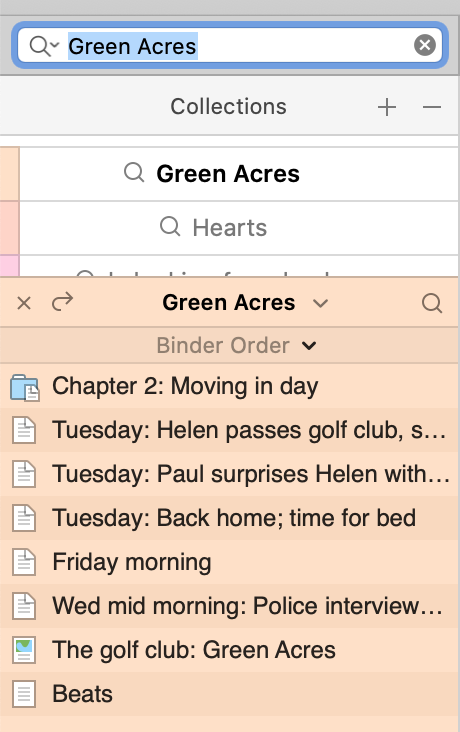460x732 pixels.
Task: Open the Binder Order sort dropdown
Action: click(x=236, y=345)
